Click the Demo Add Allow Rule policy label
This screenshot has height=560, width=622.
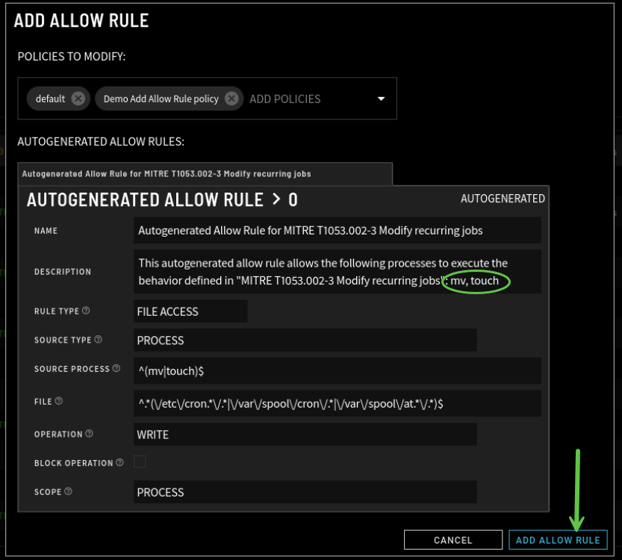point(161,99)
